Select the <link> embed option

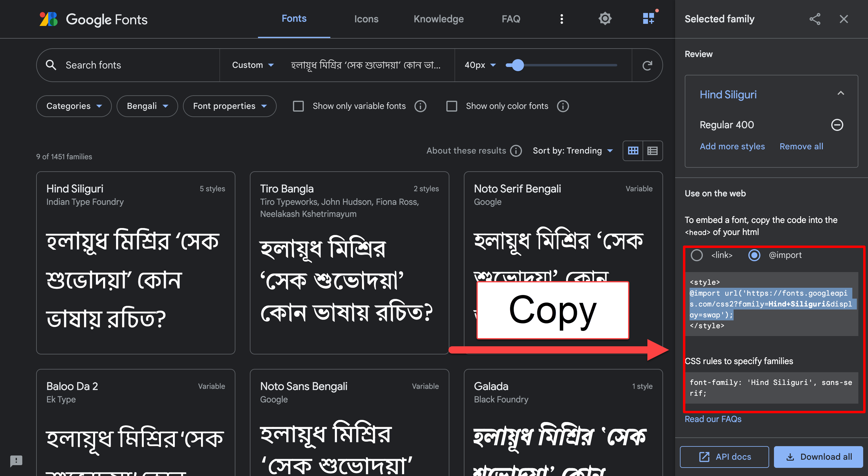coord(697,255)
